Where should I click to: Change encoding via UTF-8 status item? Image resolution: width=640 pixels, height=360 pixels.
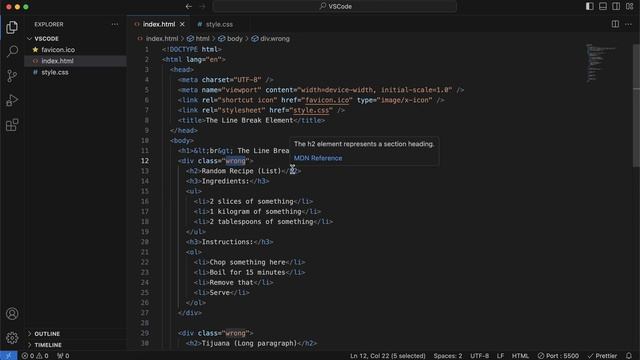point(479,356)
